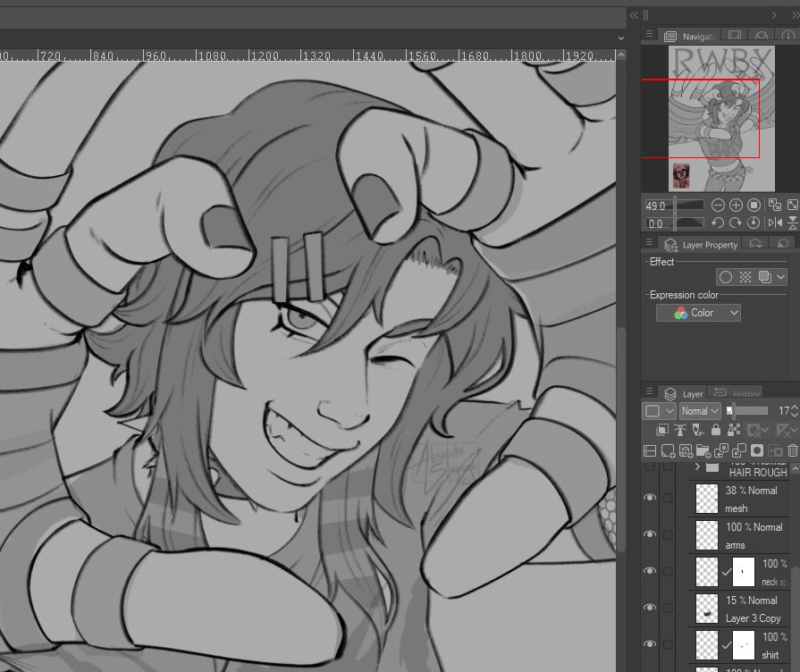Click the Tone effect dotted icon
Image resolution: width=800 pixels, height=672 pixels.
click(745, 277)
